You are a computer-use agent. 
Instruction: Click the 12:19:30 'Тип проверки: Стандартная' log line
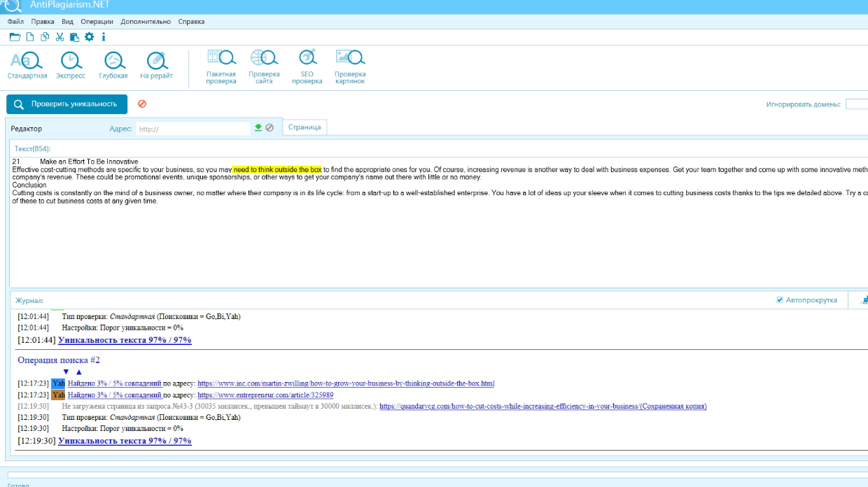[x=151, y=417]
